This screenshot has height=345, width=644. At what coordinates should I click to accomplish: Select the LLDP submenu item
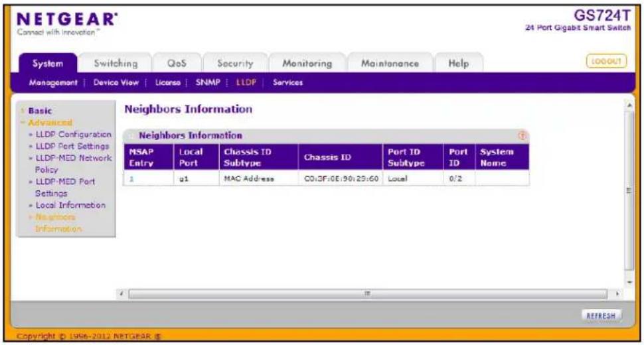click(x=246, y=82)
